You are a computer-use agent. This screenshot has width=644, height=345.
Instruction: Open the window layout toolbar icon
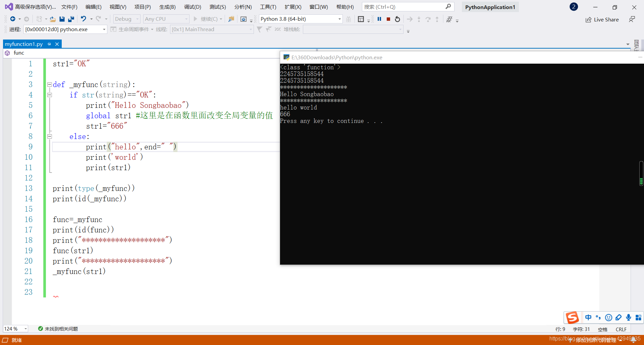click(x=361, y=19)
